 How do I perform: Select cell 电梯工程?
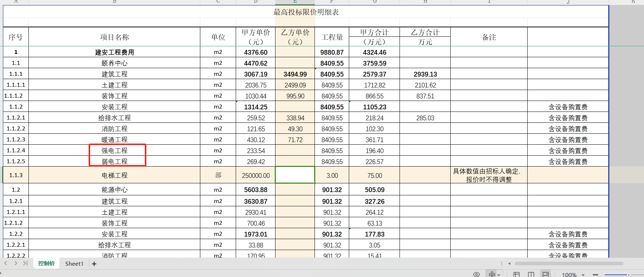click(114, 175)
